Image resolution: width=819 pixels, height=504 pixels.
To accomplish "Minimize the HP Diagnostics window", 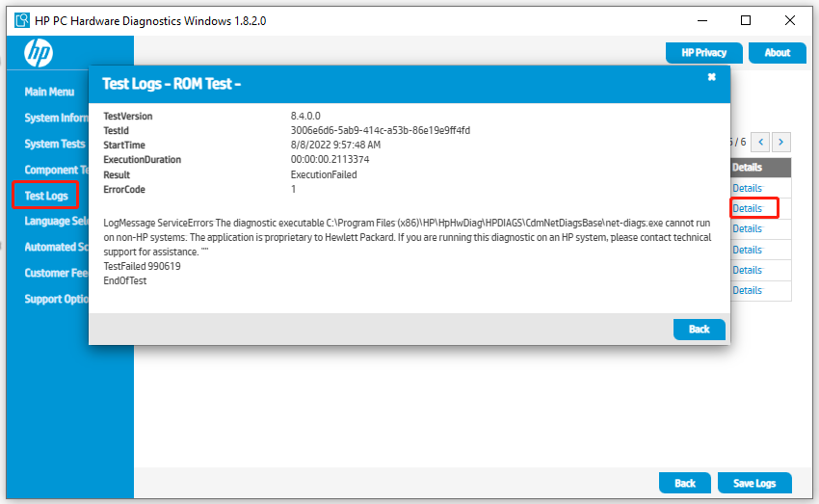I will click(702, 20).
